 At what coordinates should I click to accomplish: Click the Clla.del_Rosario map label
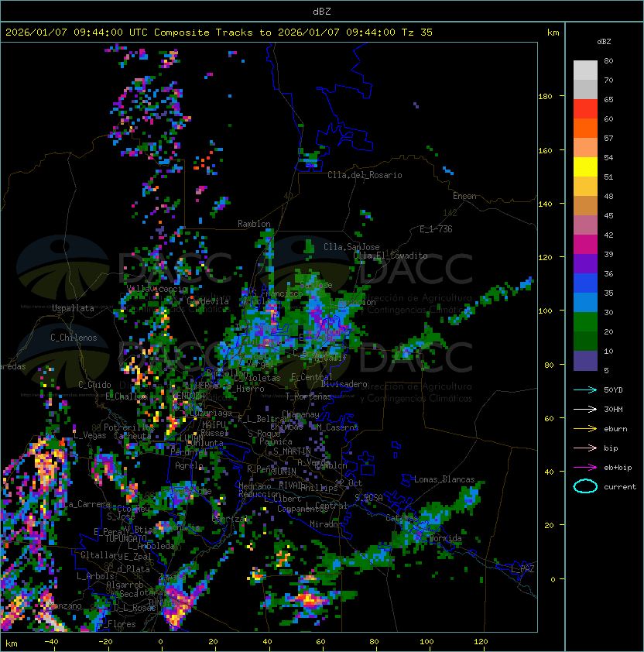coord(365,175)
